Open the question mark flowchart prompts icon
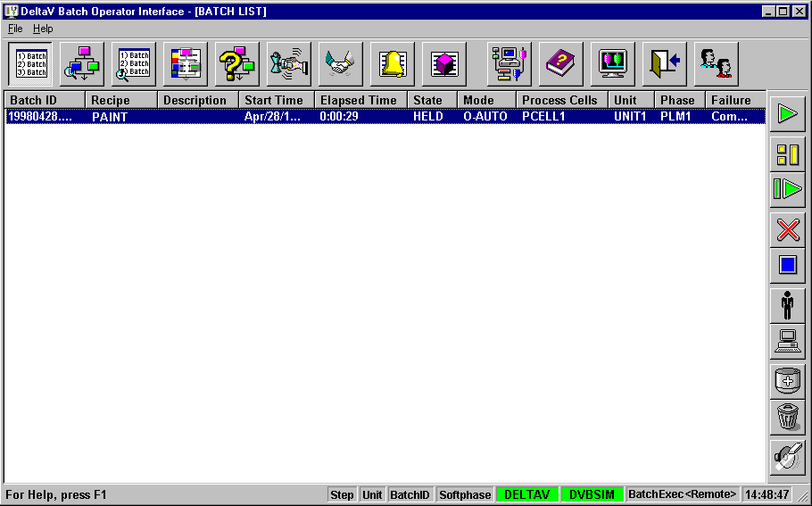Screen dimensions: 812x506 coord(237,64)
